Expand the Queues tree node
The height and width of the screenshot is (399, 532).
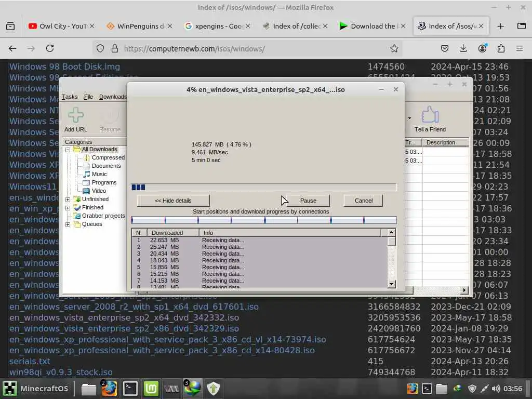tap(68, 224)
